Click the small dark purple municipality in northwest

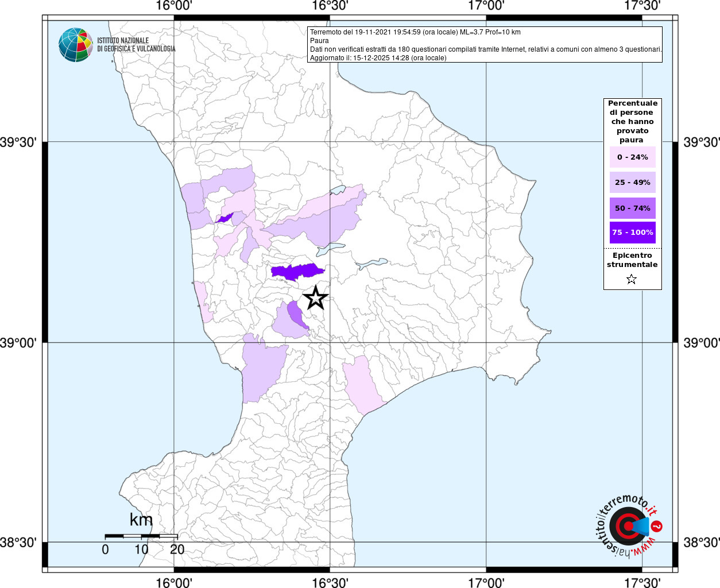(224, 218)
